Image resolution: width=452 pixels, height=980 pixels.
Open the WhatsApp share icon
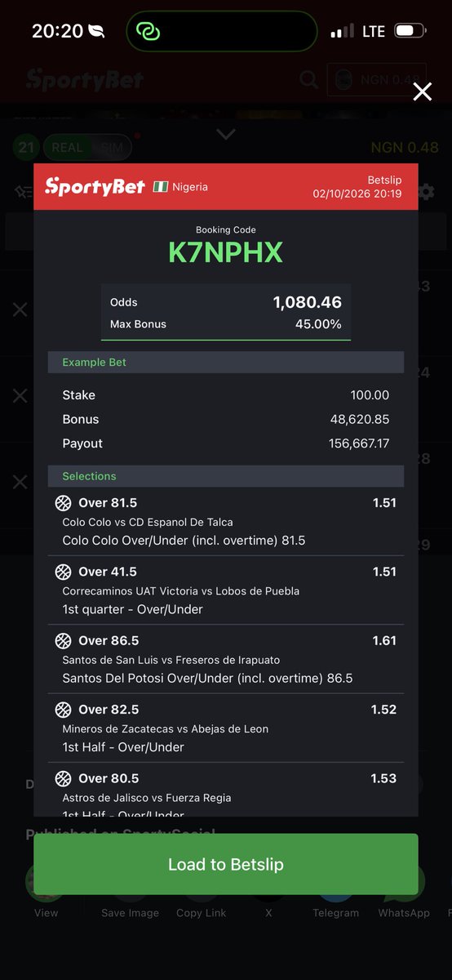[x=404, y=882]
